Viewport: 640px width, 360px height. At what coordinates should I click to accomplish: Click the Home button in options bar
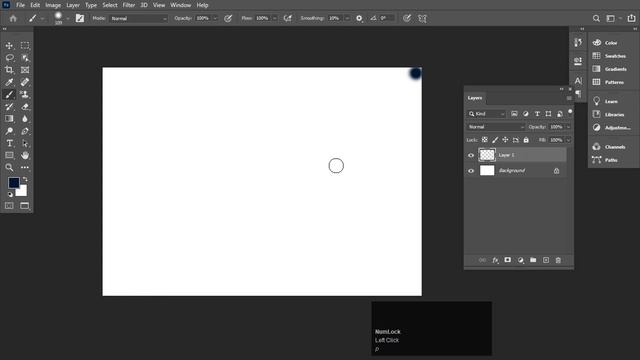[13, 18]
